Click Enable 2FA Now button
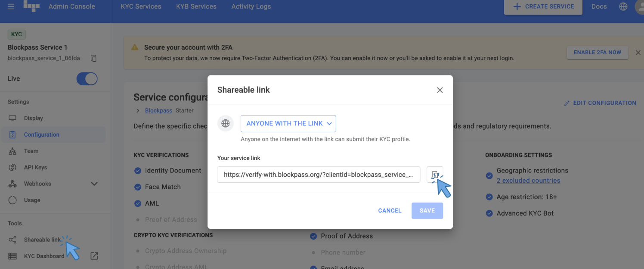Viewport: 644px width, 269px height. (597, 53)
